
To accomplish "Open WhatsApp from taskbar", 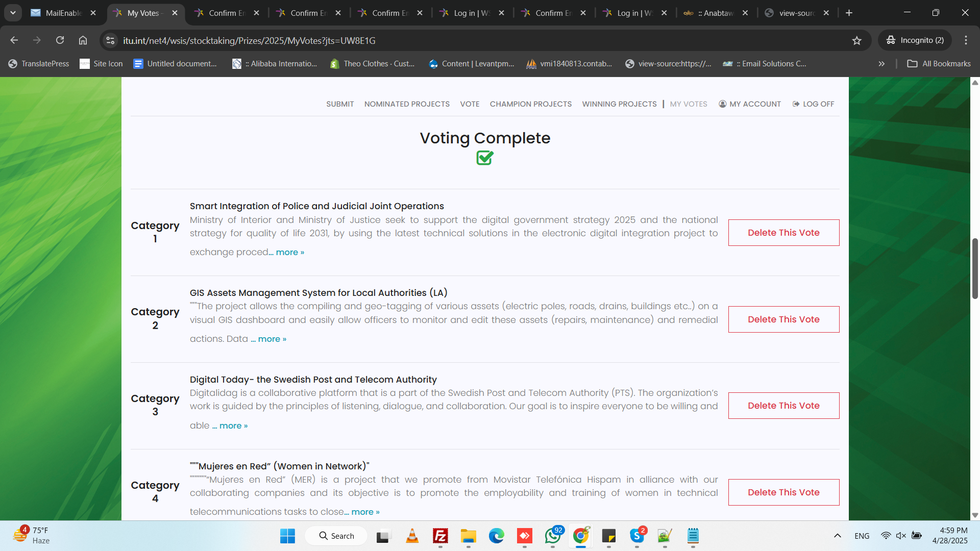I will coord(553,536).
